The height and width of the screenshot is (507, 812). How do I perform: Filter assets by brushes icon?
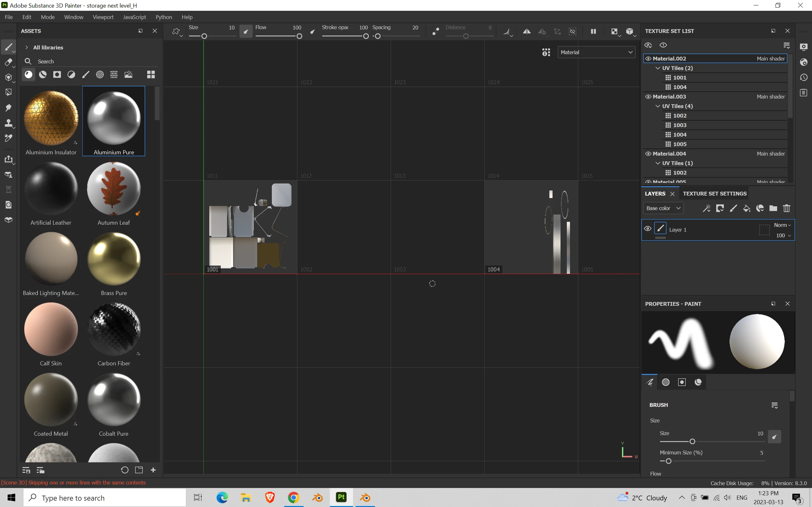pos(86,74)
